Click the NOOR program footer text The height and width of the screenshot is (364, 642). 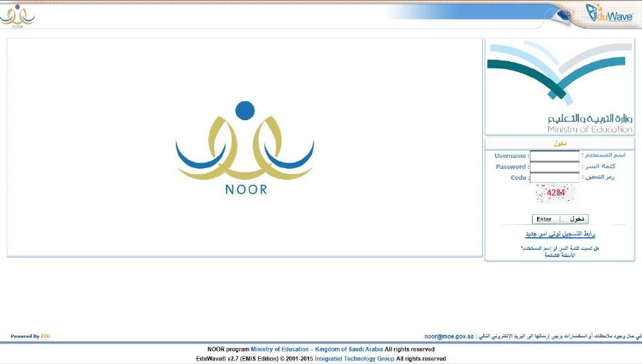point(229,349)
